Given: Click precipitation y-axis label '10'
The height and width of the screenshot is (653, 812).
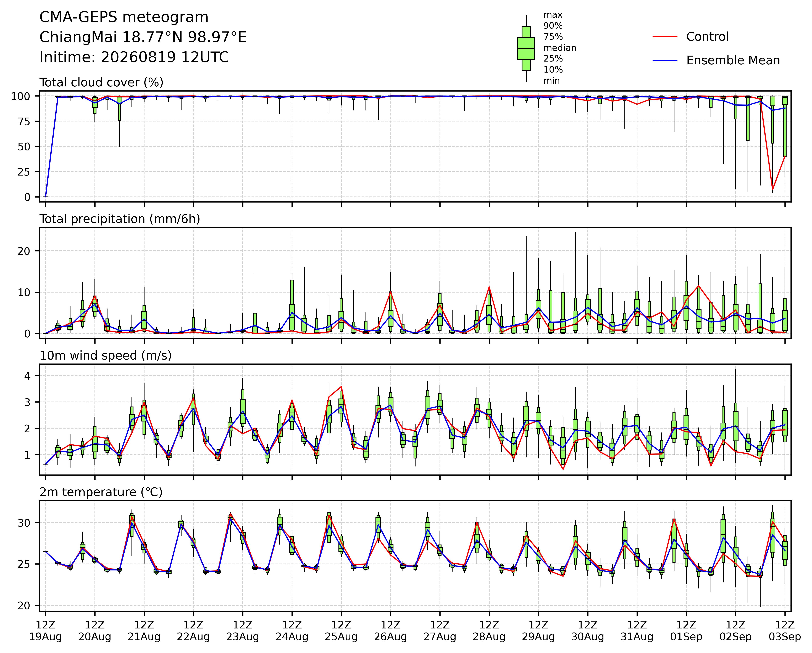Looking at the screenshot, I should [x=24, y=292].
